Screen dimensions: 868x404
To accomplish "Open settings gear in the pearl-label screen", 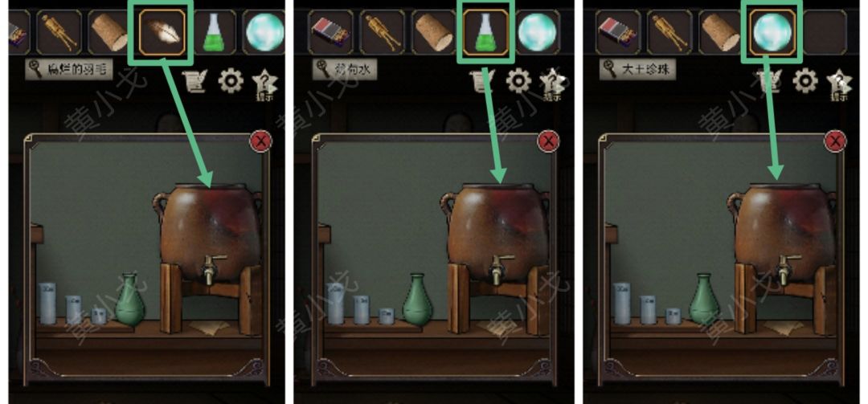I will (805, 81).
